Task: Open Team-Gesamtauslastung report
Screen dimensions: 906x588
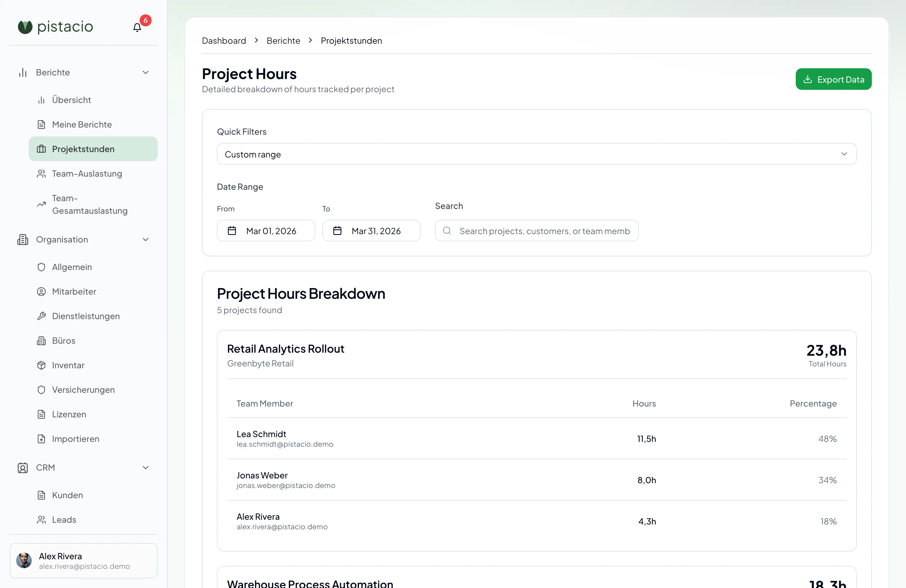Action: 93,204
